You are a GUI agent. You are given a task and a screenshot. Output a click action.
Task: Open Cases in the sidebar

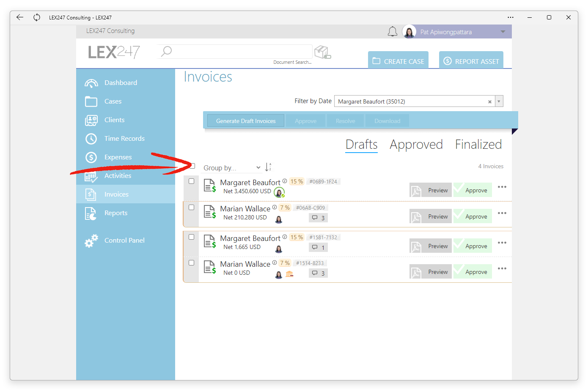[126, 101]
